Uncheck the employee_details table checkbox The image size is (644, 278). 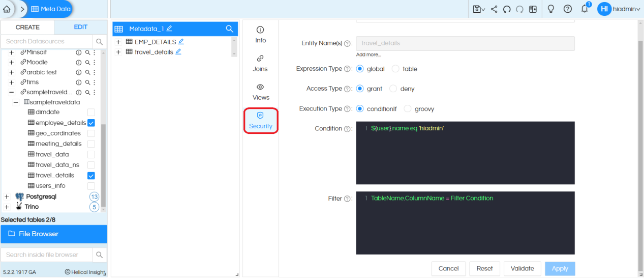pos(91,123)
